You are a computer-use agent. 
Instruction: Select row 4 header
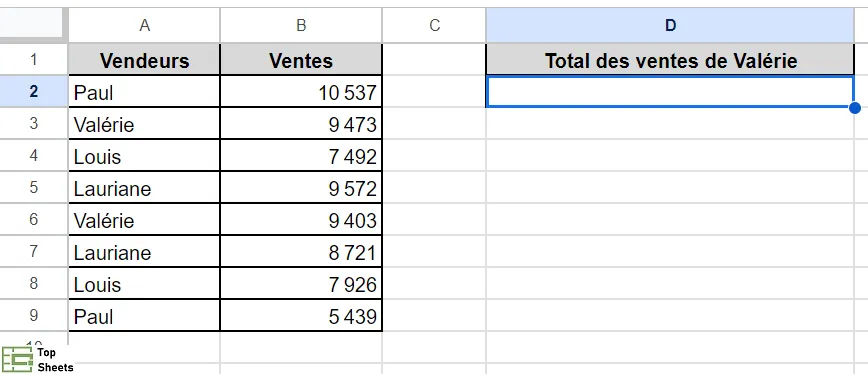point(34,155)
